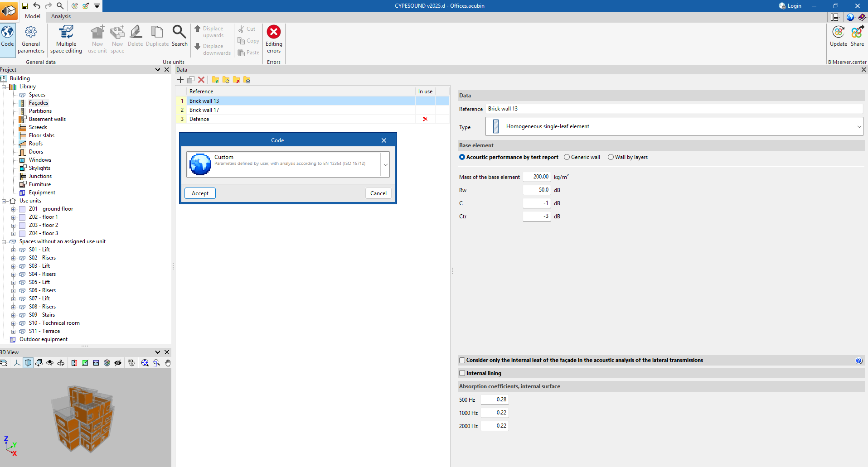Click the Login link in title bar

pos(790,6)
